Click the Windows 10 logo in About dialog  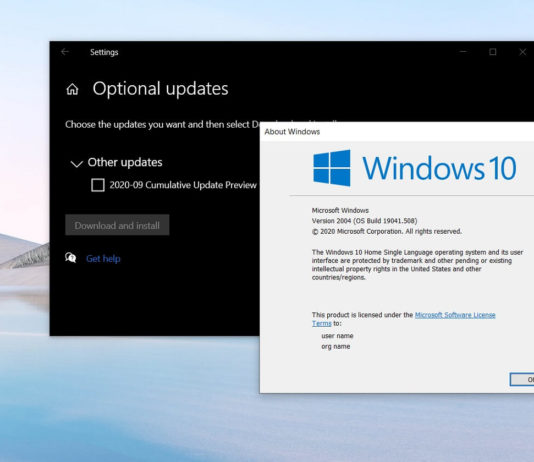pyautogui.click(x=414, y=168)
